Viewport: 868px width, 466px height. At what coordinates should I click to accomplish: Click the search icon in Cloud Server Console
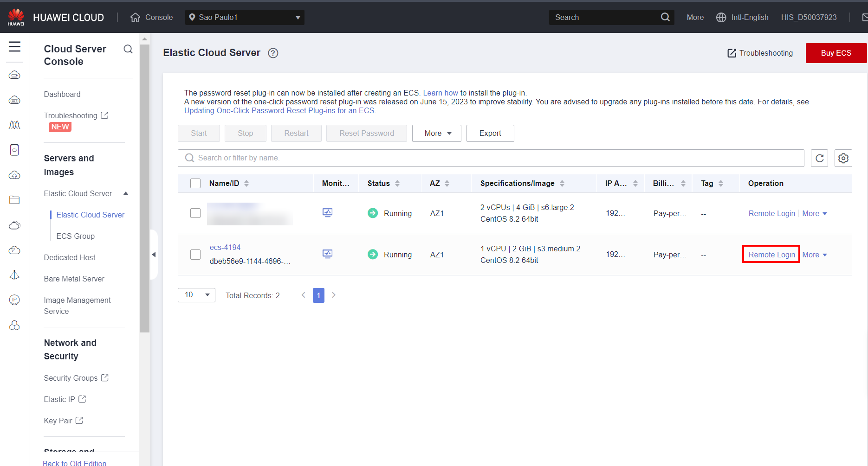point(128,49)
